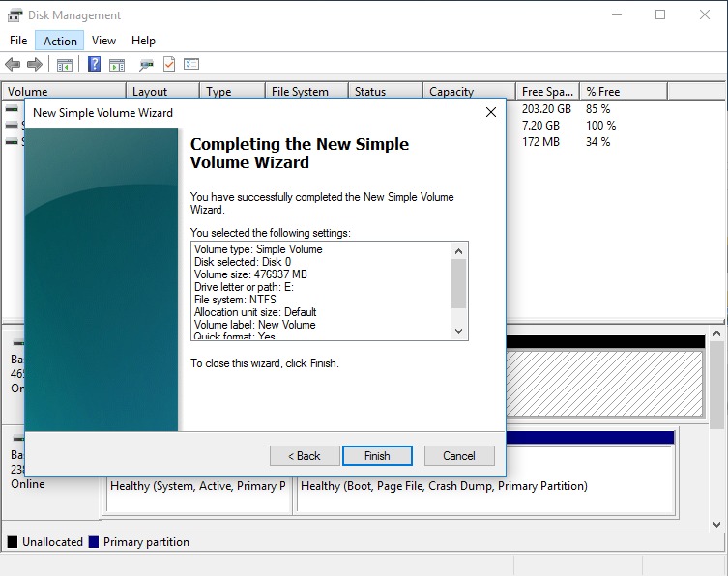Sort volumes by Capacity column header

tap(451, 92)
